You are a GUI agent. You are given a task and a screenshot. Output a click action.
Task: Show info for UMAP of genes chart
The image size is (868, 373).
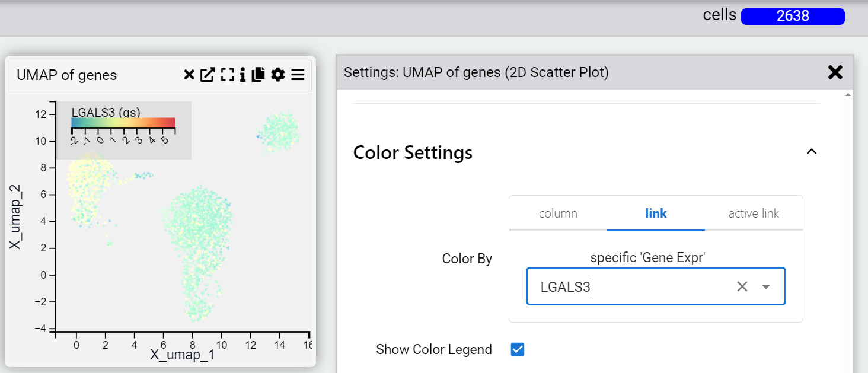pyautogui.click(x=242, y=75)
